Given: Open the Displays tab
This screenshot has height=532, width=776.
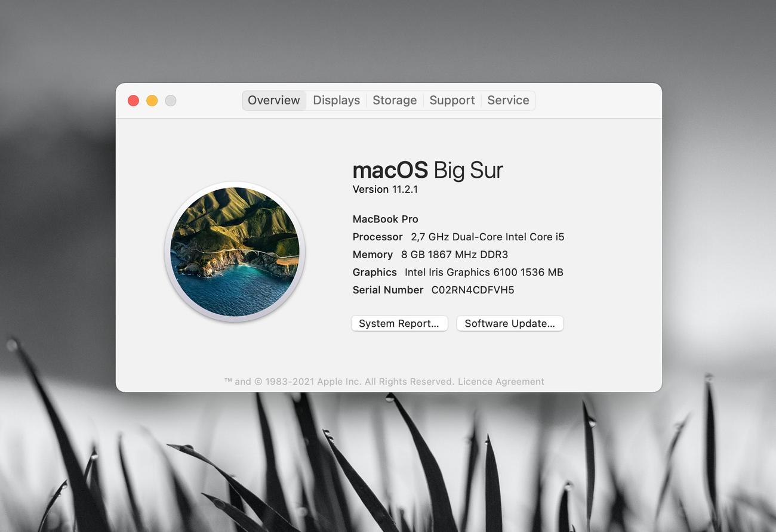Looking at the screenshot, I should [x=336, y=100].
